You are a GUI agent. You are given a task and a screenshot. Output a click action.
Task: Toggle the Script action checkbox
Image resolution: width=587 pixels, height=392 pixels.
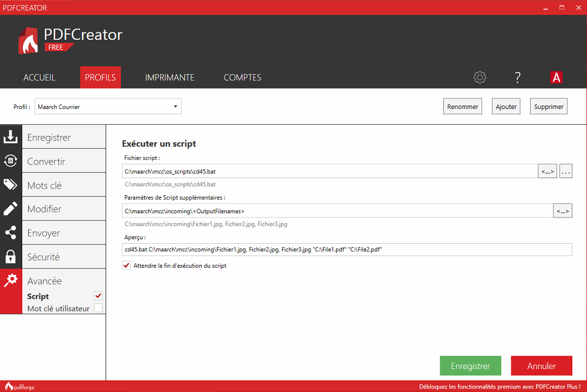coord(98,296)
